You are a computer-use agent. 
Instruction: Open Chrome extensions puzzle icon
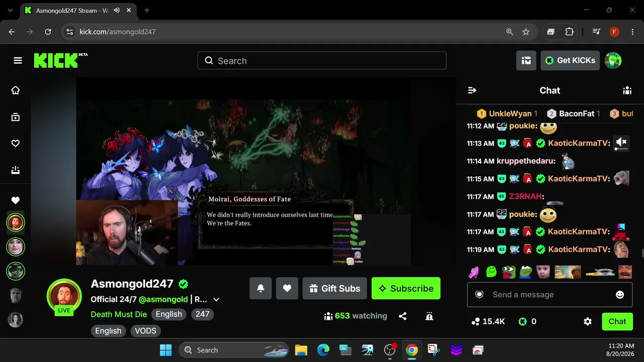(569, 32)
